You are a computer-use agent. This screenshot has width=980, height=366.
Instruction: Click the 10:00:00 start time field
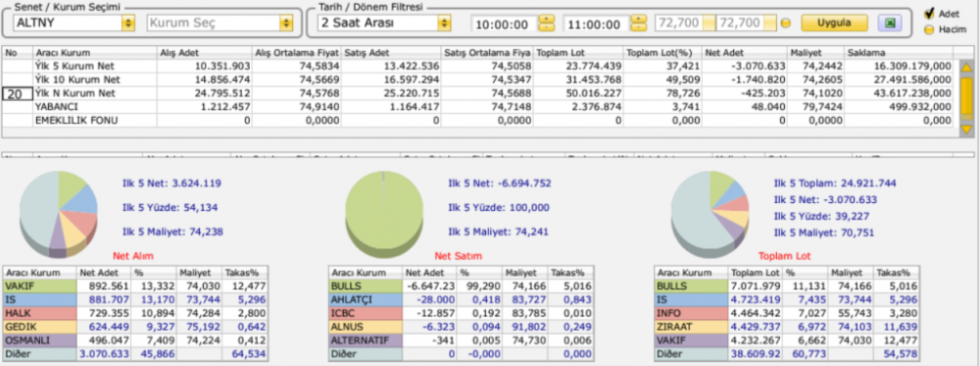coord(505,24)
